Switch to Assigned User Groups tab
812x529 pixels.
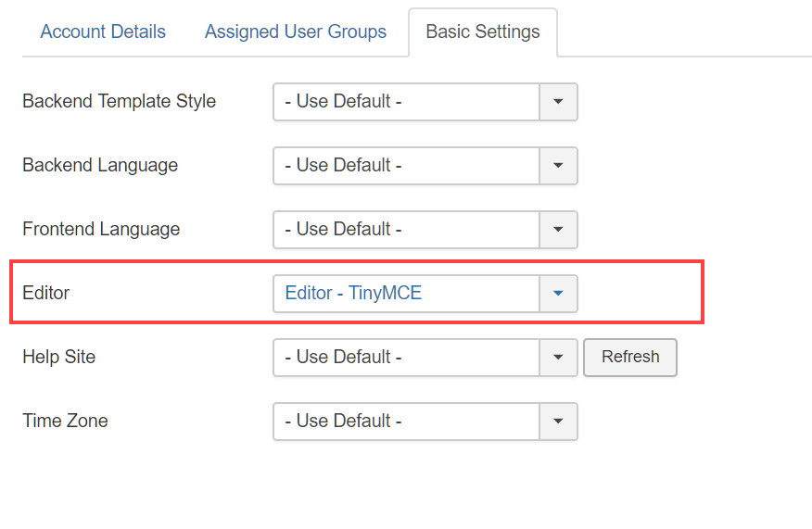pyautogui.click(x=295, y=31)
